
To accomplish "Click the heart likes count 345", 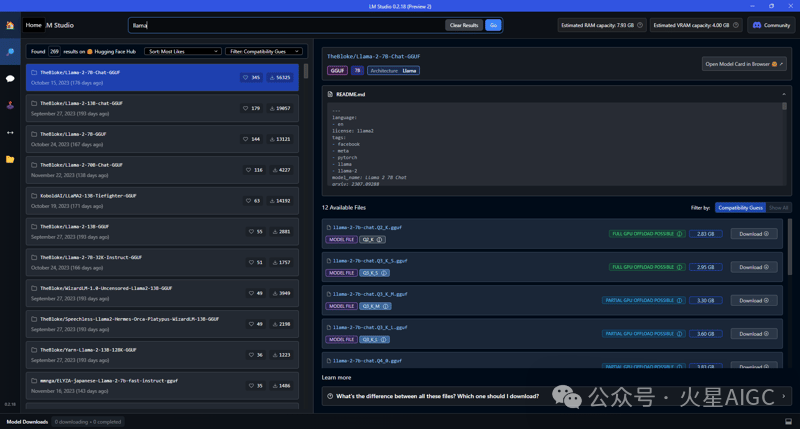I will pos(252,78).
